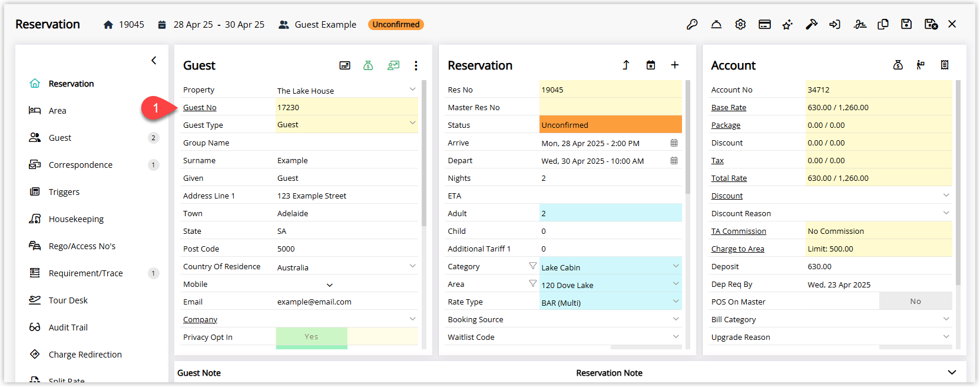This screenshot has height=387, width=980.
Task: Click the green person chart icon in Guest panel
Action: (x=393, y=65)
